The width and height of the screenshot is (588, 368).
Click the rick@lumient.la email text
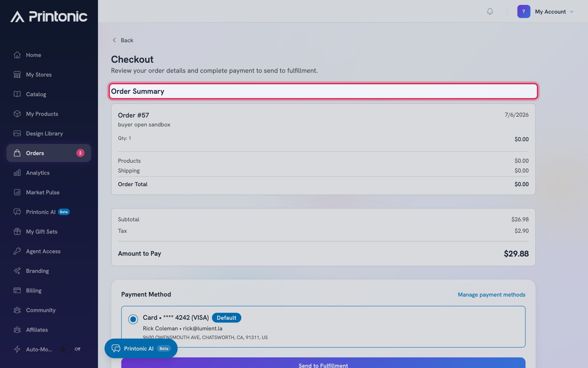tap(203, 328)
